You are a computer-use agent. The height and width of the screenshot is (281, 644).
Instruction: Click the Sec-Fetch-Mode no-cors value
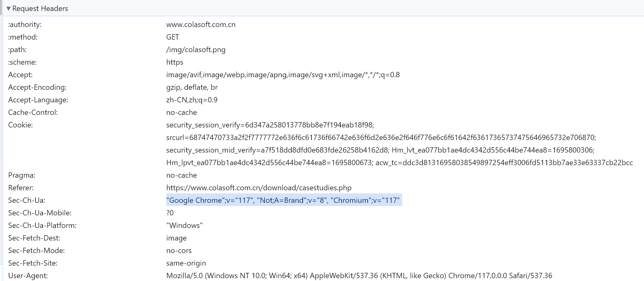coord(179,251)
